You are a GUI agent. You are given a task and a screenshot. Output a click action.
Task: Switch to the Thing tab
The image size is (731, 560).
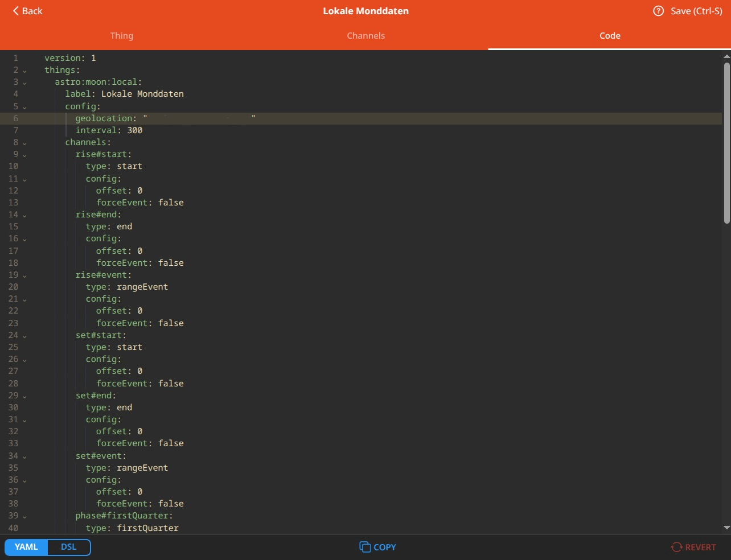click(121, 35)
